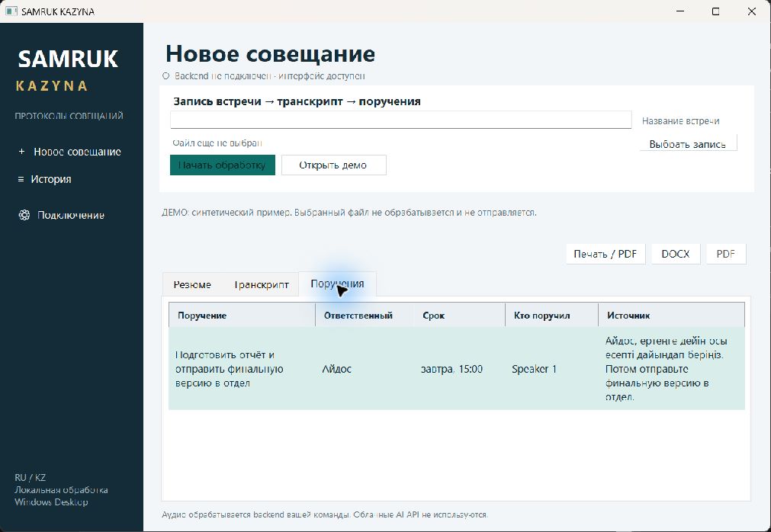Click the Поручение column header
Viewport: 771px width, 532px height.
tap(242, 316)
